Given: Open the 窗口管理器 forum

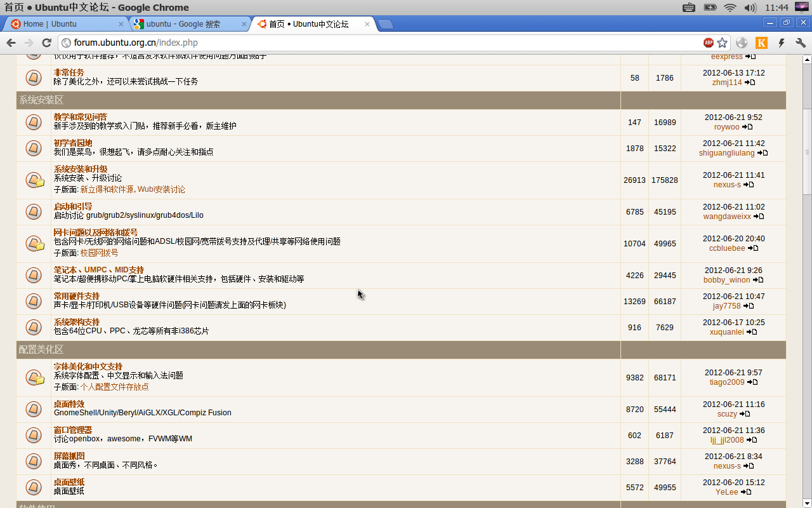Looking at the screenshot, I should (x=73, y=430).
